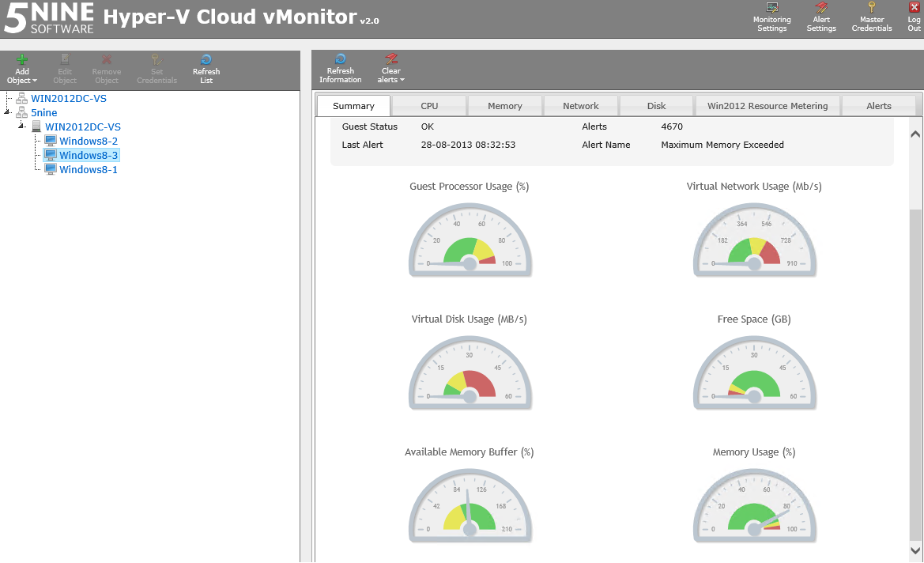924x563 pixels.
Task: Open Win2012 Resource Metering tab
Action: (x=767, y=106)
